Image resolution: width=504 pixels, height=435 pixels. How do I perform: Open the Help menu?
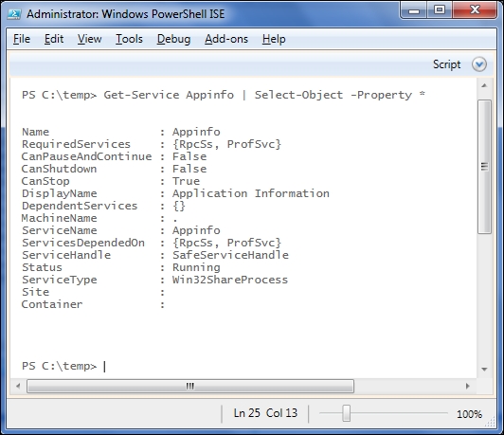[274, 39]
